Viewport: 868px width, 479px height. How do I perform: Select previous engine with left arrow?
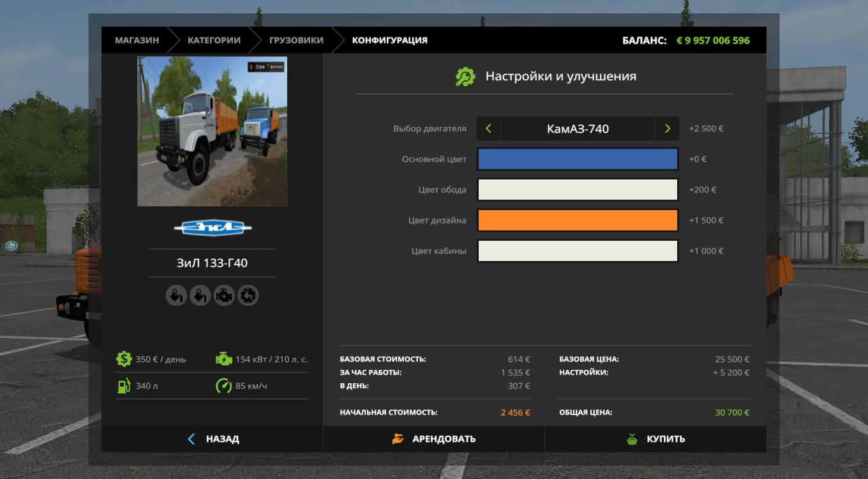click(488, 128)
